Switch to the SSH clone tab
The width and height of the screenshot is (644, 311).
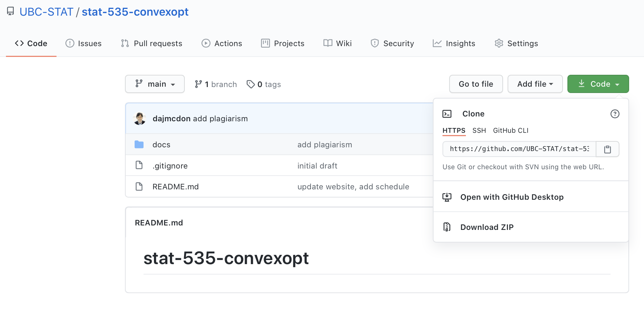[479, 131]
